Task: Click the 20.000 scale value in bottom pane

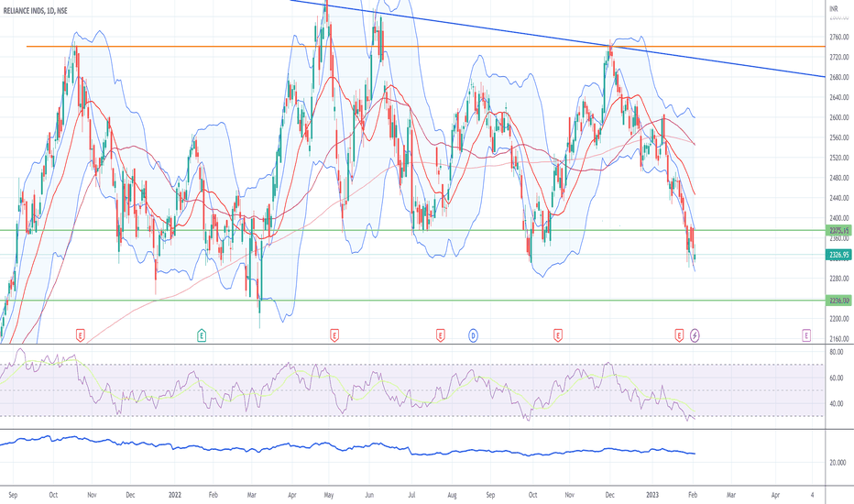Action: point(838,463)
